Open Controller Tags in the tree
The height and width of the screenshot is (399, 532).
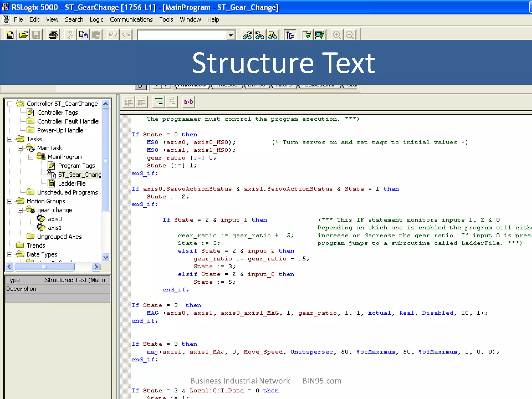[x=57, y=112]
